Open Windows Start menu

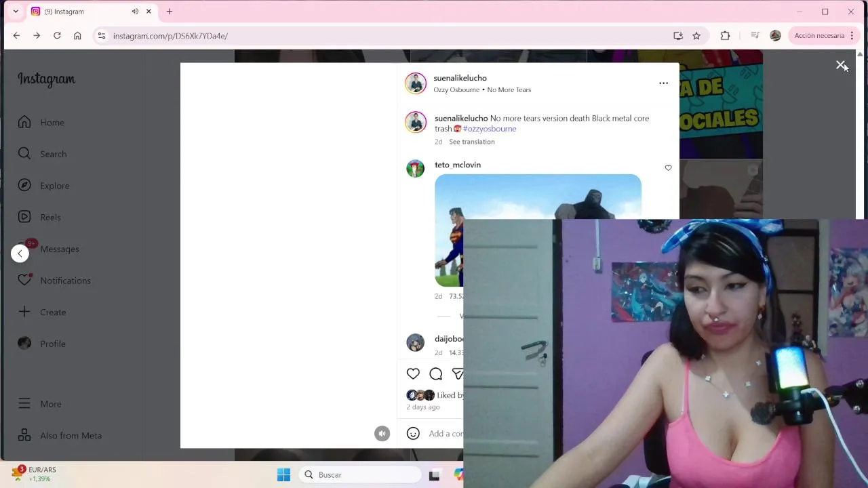tap(283, 474)
